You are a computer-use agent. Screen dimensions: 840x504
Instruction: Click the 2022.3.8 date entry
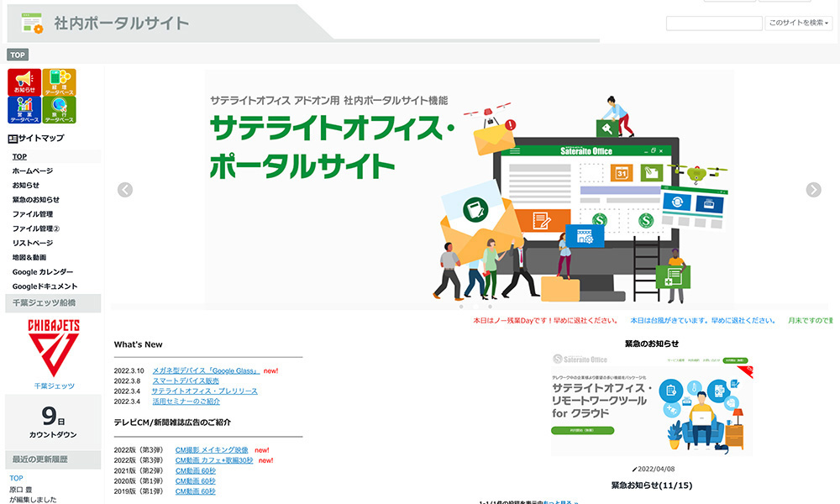point(127,381)
